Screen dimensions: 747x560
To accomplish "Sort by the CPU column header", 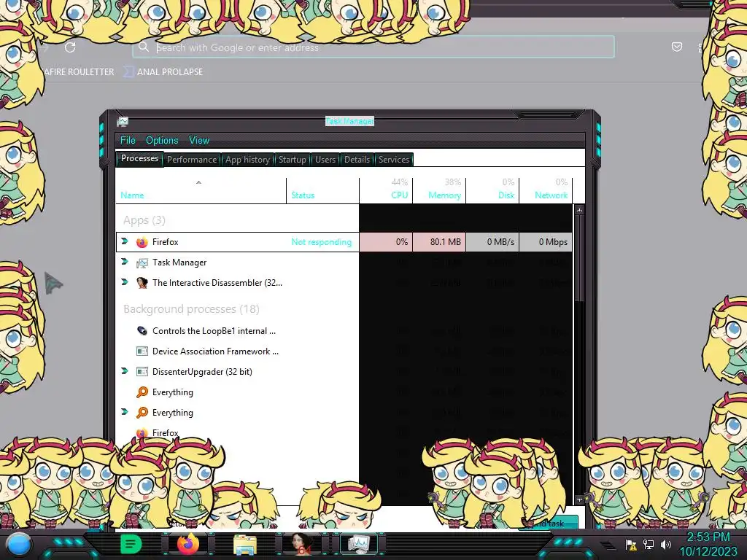I will (x=386, y=191).
